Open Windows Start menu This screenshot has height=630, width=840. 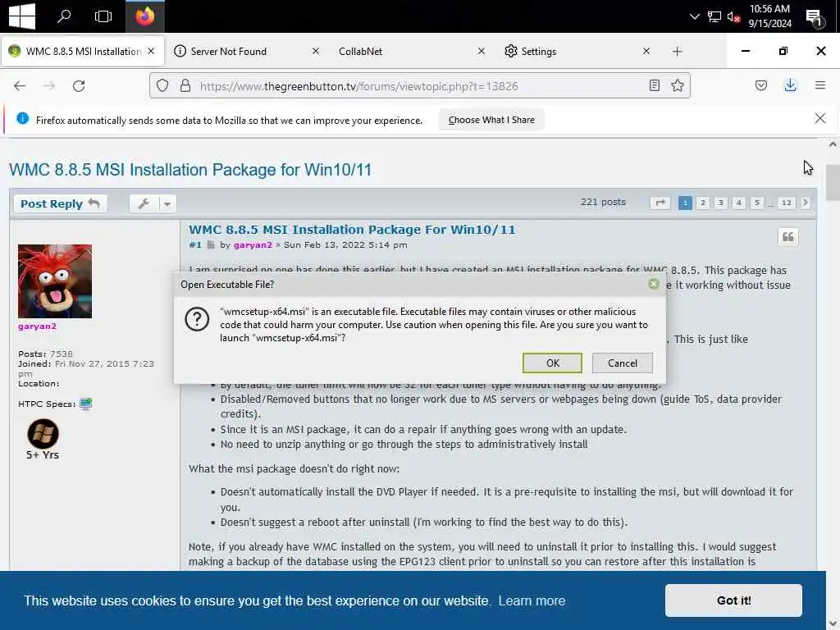(22, 16)
